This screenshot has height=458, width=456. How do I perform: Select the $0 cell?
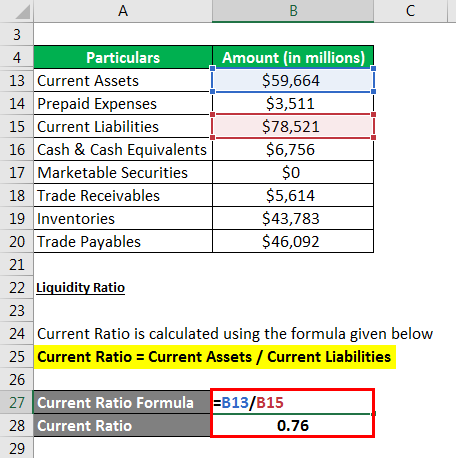click(293, 172)
